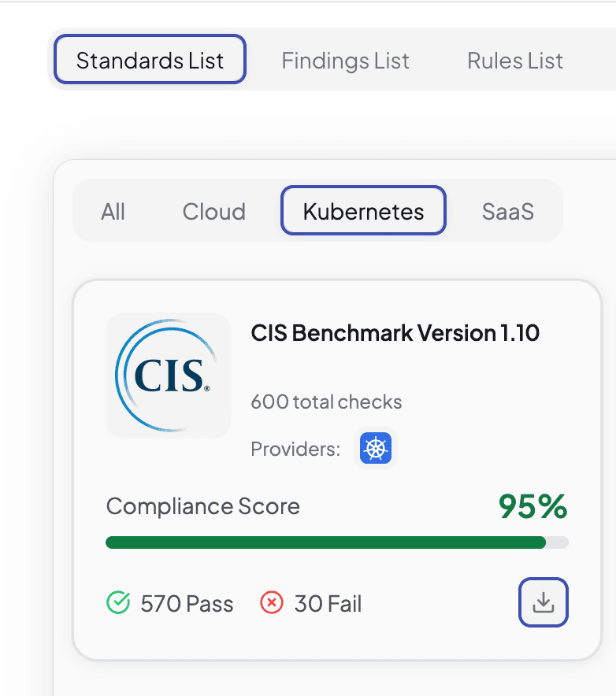Switch filtering to SaaS
This screenshot has height=696, width=616.
[x=507, y=210]
